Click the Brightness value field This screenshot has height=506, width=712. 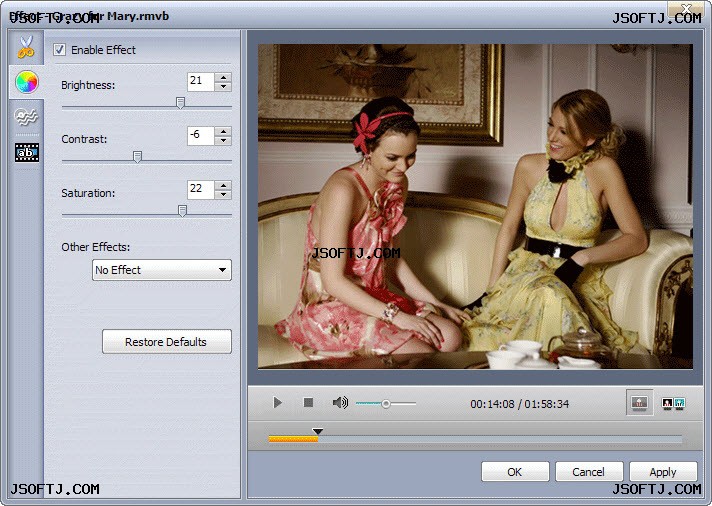(200, 82)
